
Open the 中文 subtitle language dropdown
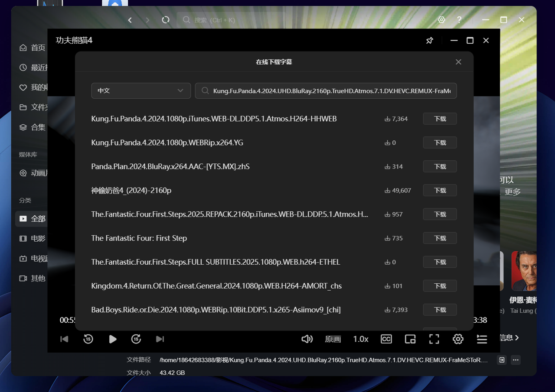pyautogui.click(x=141, y=91)
